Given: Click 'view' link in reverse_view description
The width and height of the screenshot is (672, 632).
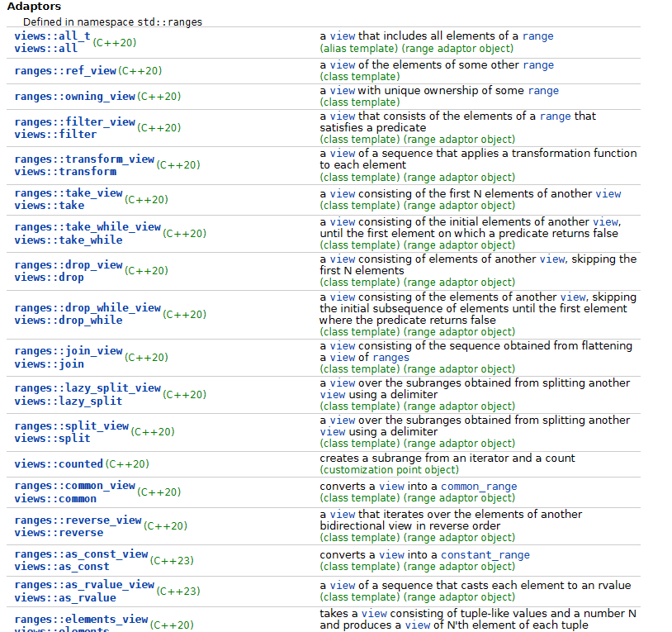Looking at the screenshot, I should click(x=343, y=515).
